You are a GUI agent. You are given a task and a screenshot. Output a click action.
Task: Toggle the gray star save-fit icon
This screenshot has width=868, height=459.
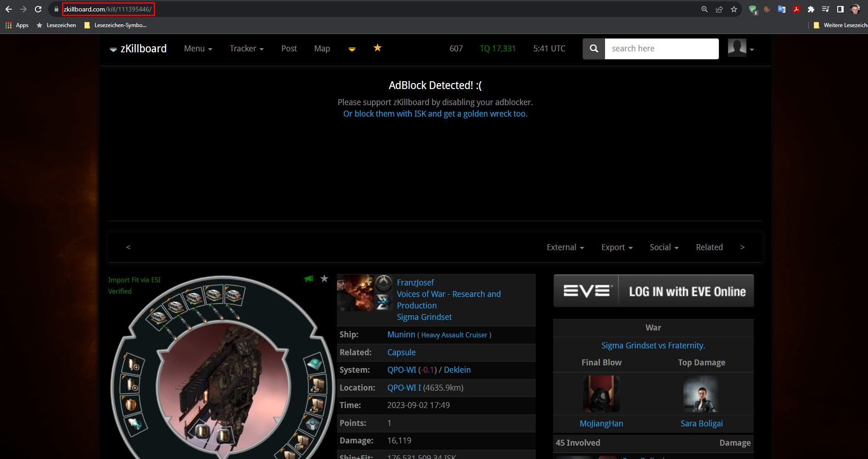point(325,279)
